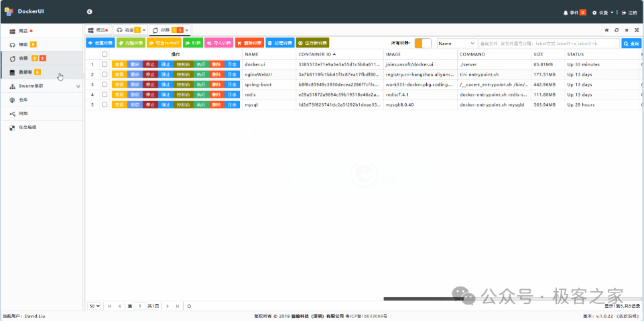Open the registry sidebar menu item

click(42, 100)
